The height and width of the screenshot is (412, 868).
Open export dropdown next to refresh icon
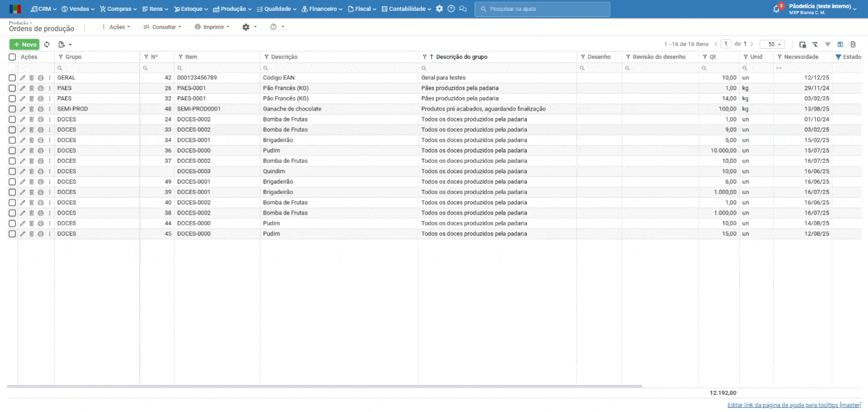click(65, 44)
